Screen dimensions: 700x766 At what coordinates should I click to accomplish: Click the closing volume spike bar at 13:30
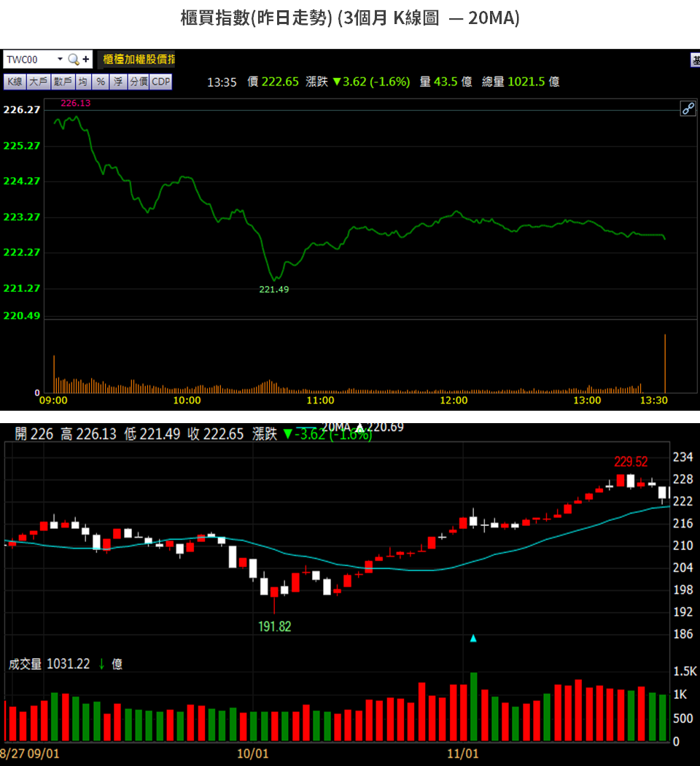[665, 363]
